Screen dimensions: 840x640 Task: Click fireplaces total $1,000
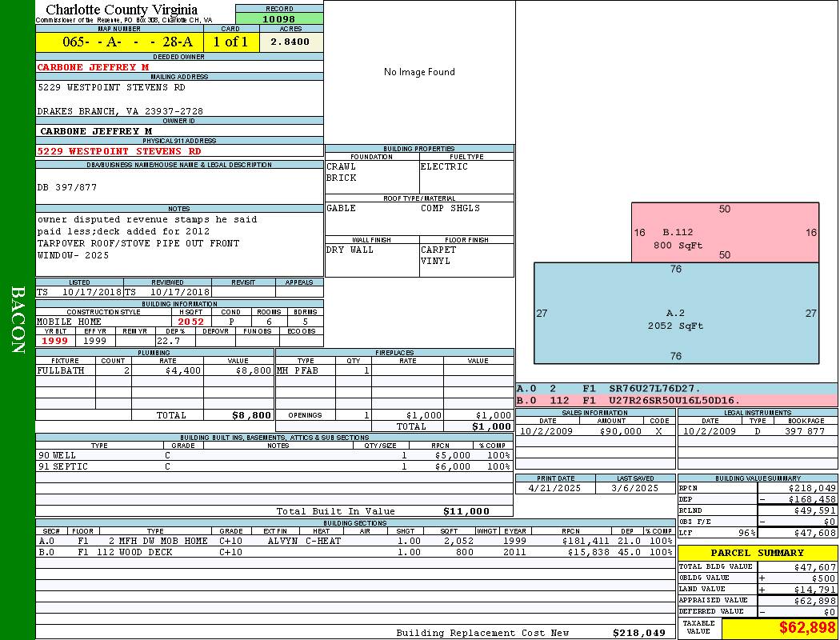point(491,427)
